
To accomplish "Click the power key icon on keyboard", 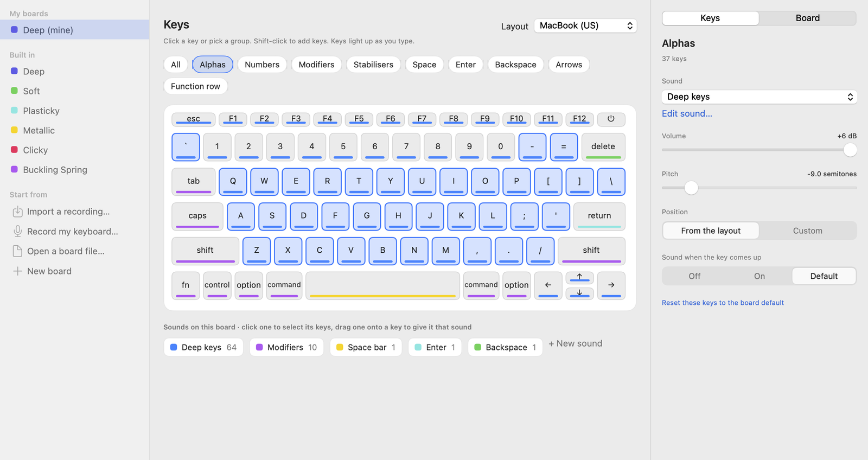I will (x=611, y=119).
